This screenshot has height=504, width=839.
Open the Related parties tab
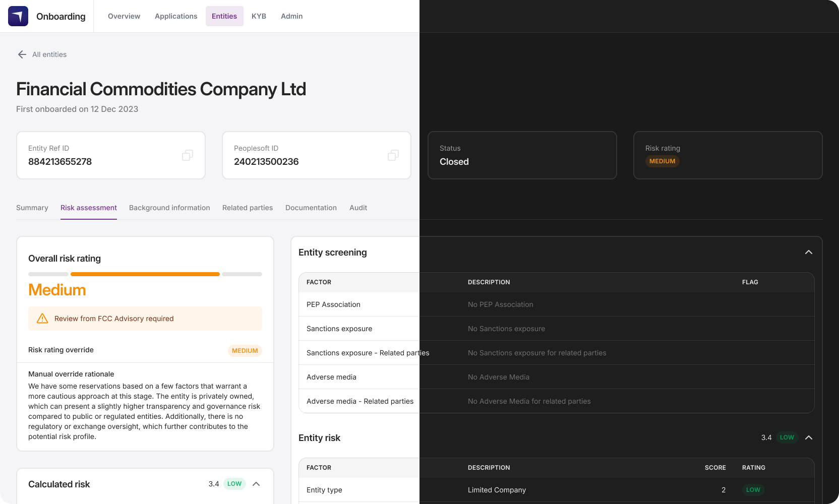pos(248,208)
